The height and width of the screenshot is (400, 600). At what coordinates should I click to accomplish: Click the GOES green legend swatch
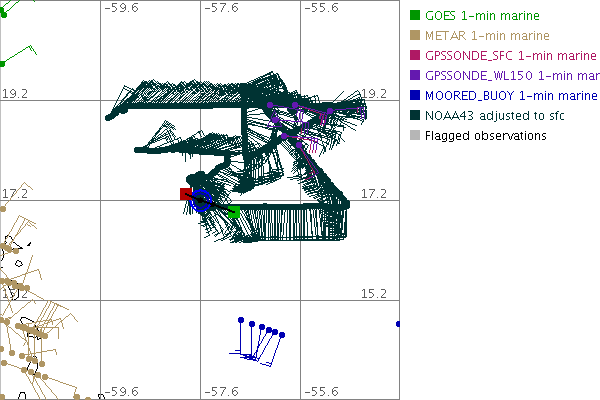[415, 16]
